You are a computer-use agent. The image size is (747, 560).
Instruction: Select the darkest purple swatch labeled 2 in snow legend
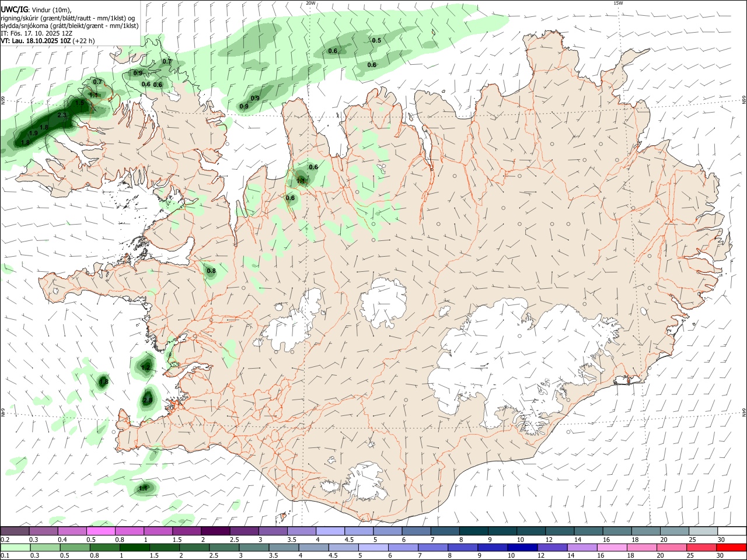coord(215,531)
